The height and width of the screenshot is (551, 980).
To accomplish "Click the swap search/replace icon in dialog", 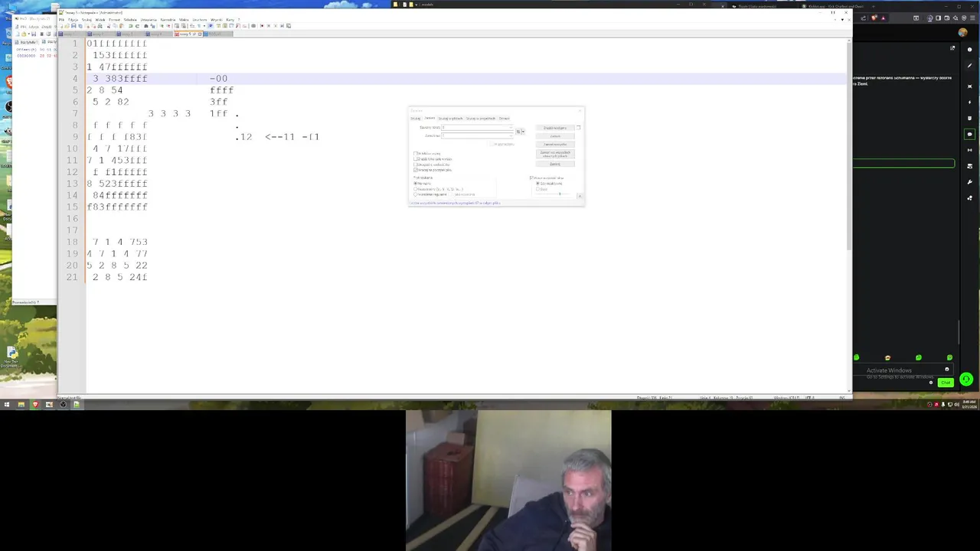I will pyautogui.click(x=518, y=132).
